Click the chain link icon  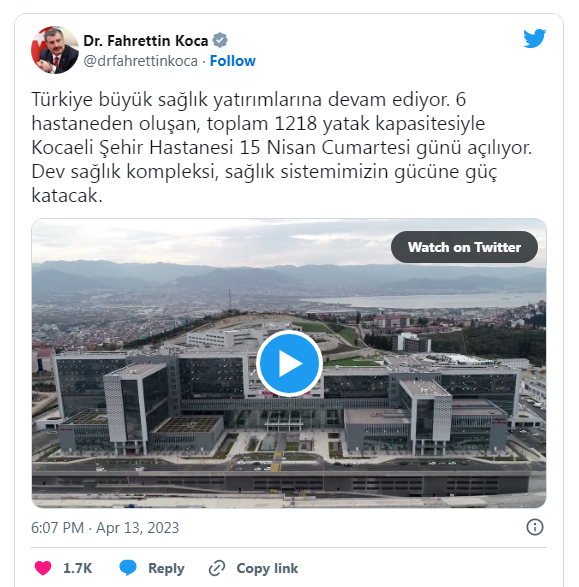[217, 568]
